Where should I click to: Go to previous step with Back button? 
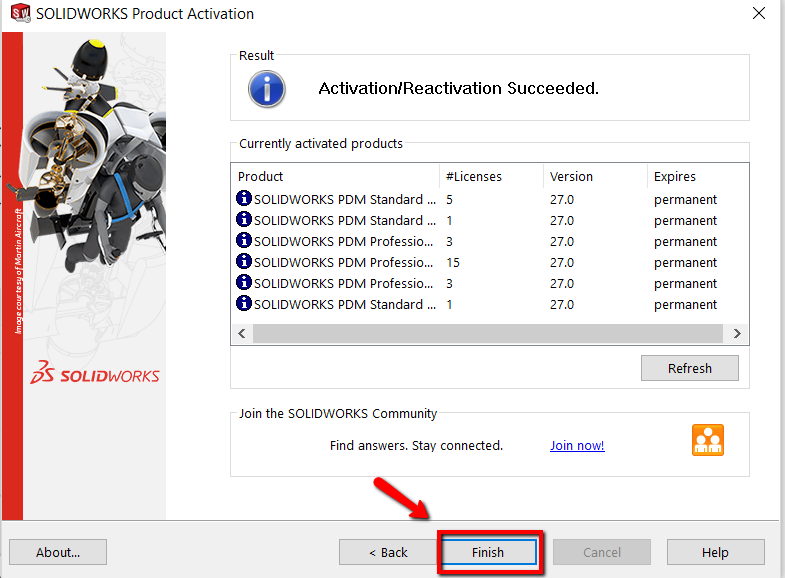[x=388, y=552]
